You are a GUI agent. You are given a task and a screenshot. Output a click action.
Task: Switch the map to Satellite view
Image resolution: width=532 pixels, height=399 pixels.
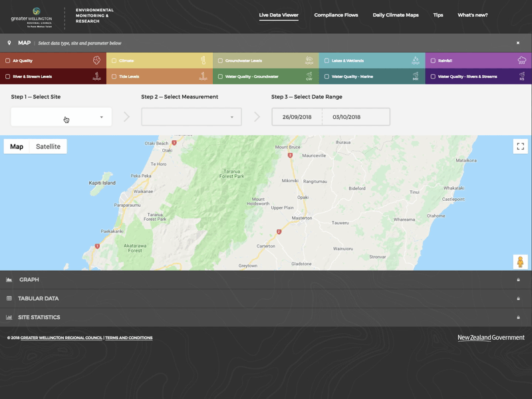pyautogui.click(x=48, y=146)
